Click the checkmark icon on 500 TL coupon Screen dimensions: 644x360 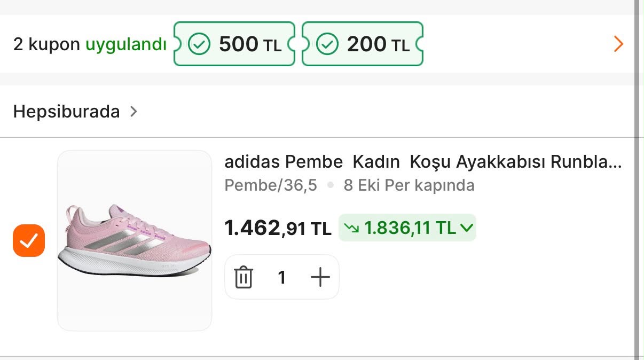coord(199,44)
